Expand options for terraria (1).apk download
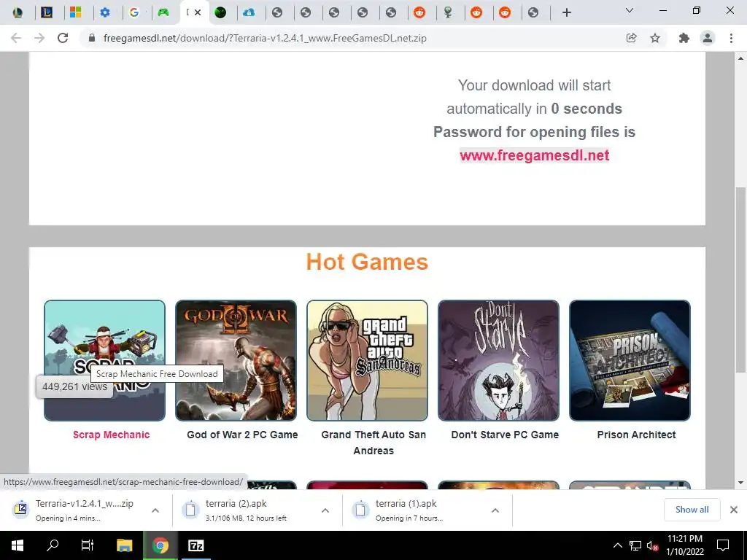Screen dimensions: 747x560 (x=495, y=510)
